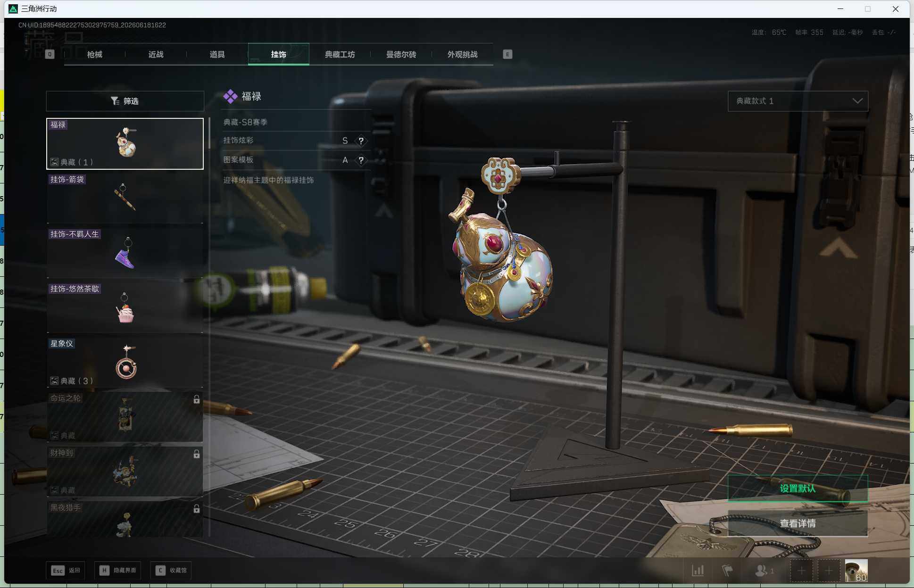This screenshot has height=588, width=914.
Task: Choose the 挂饰-不羁人生 sneaker charm
Action: point(125,253)
